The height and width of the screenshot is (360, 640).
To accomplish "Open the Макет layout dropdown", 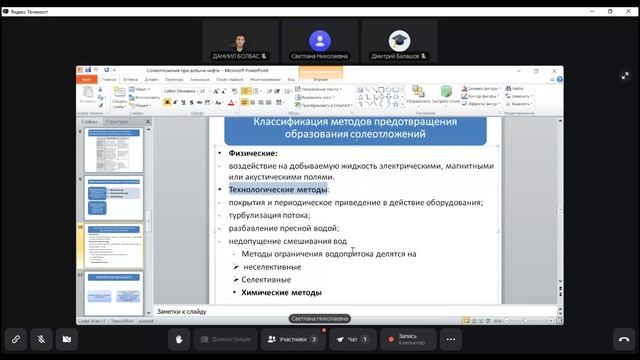I will 140,89.
